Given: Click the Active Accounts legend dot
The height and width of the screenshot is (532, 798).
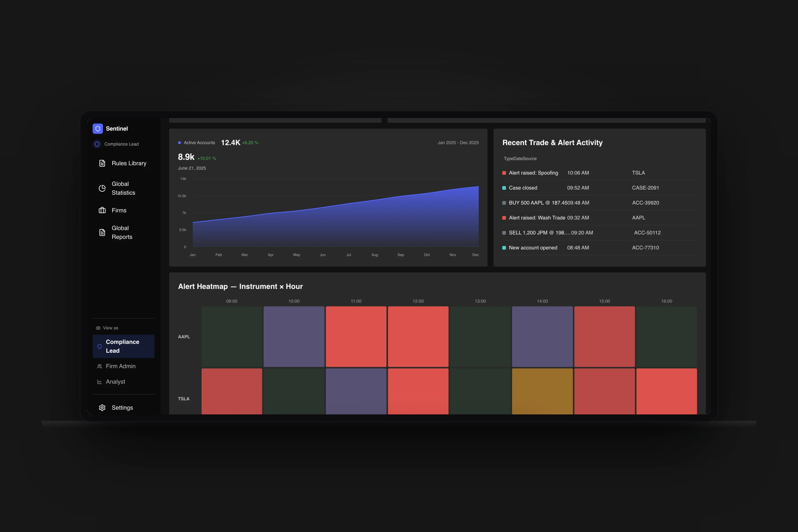Looking at the screenshot, I should point(180,143).
